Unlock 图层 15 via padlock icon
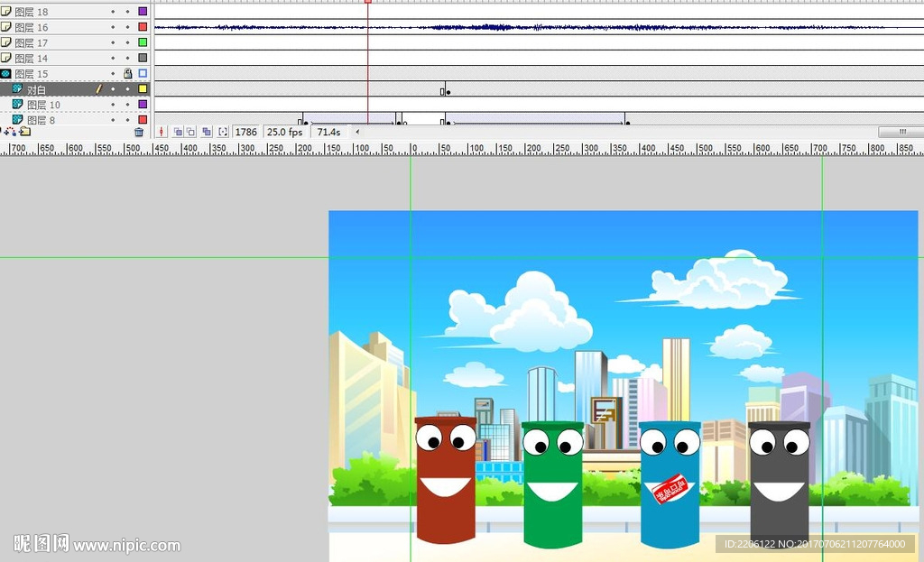Image resolution: width=924 pixels, height=562 pixels. (x=127, y=74)
